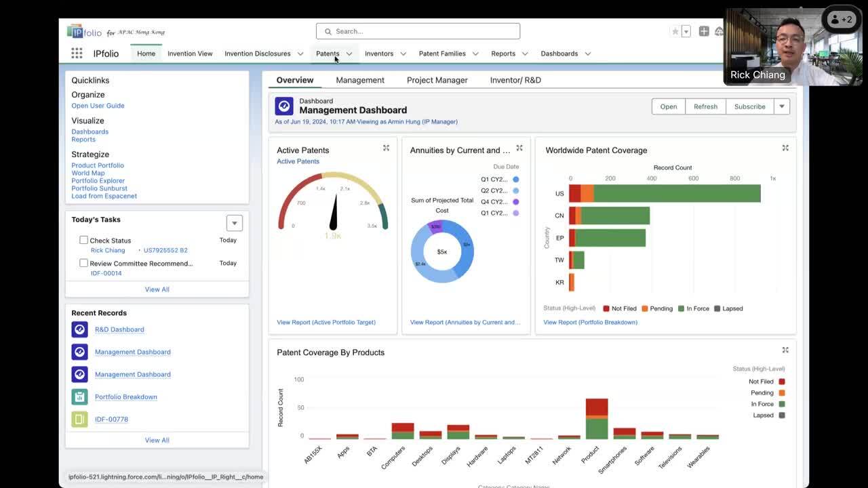868x488 pixels.
Task: Open the US7925552 B2 patent link
Action: click(165, 250)
